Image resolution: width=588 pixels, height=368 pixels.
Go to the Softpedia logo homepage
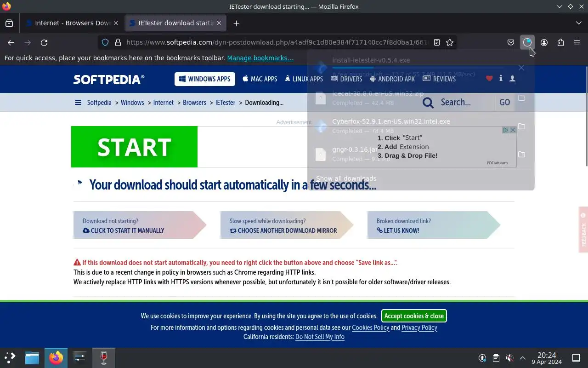[x=109, y=79]
